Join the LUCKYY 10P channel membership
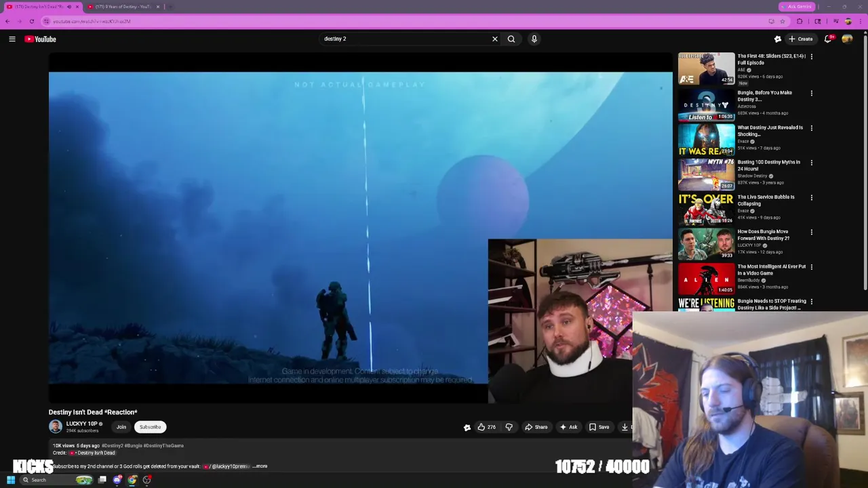868x488 pixels. tap(121, 427)
